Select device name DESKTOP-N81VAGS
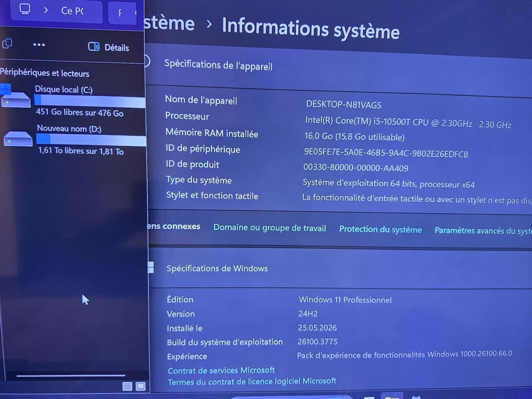Image resolution: width=532 pixels, height=399 pixels. click(x=344, y=105)
